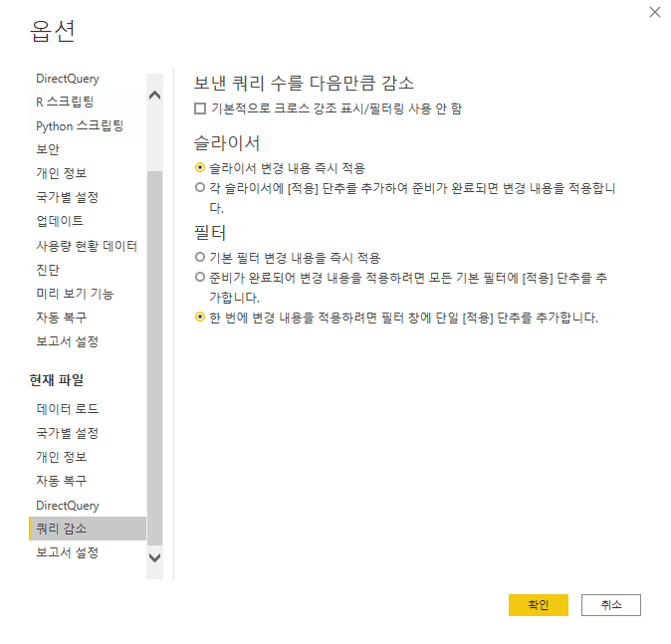Select the highlighted 쿼리 감소 item
The width and height of the screenshot is (671, 644).
tap(88, 529)
